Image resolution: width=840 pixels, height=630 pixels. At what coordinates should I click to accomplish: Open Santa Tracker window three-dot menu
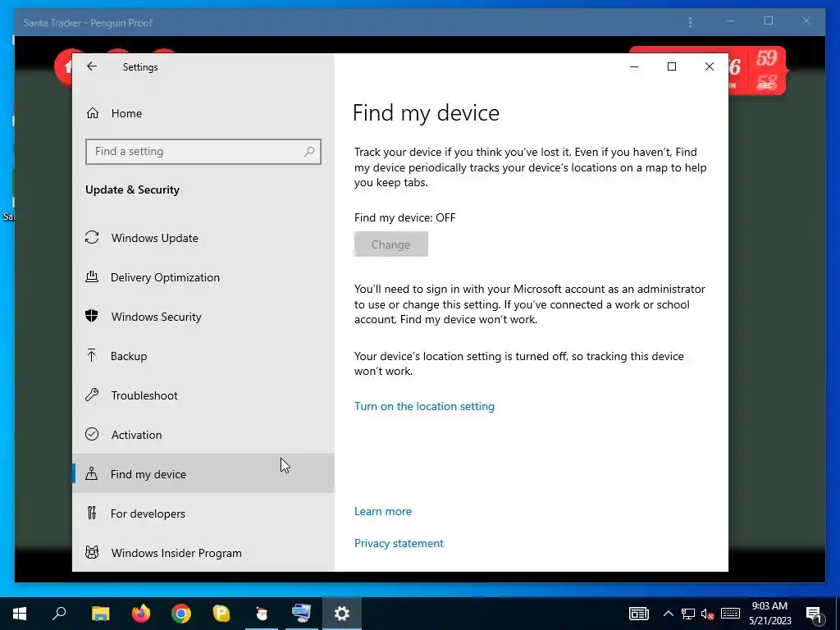pos(690,22)
